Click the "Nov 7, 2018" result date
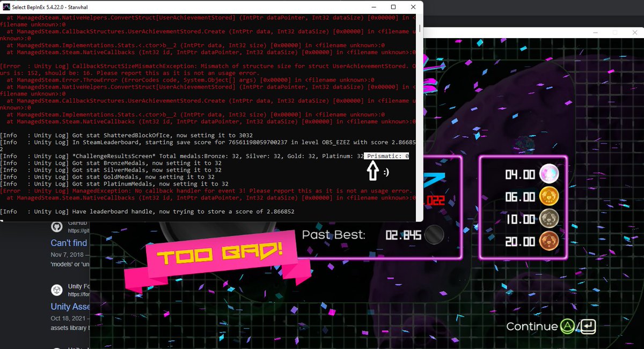Viewport: 644px width, 349px height. pyautogui.click(x=67, y=254)
